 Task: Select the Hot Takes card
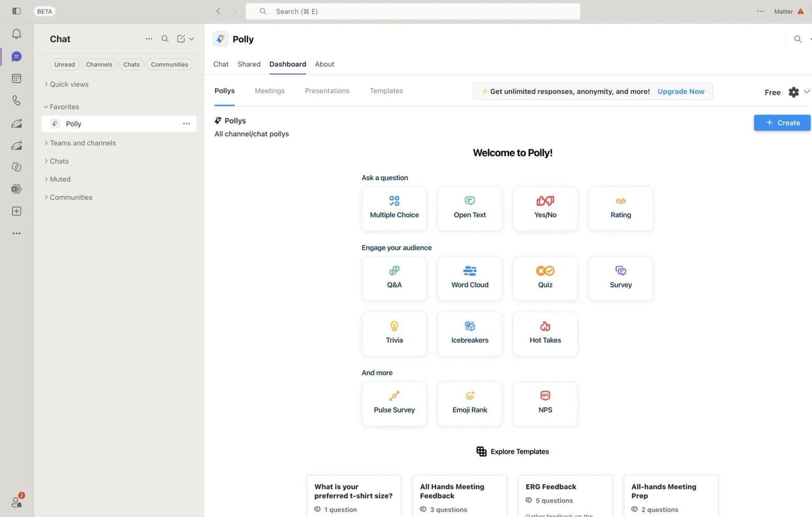pyautogui.click(x=545, y=334)
